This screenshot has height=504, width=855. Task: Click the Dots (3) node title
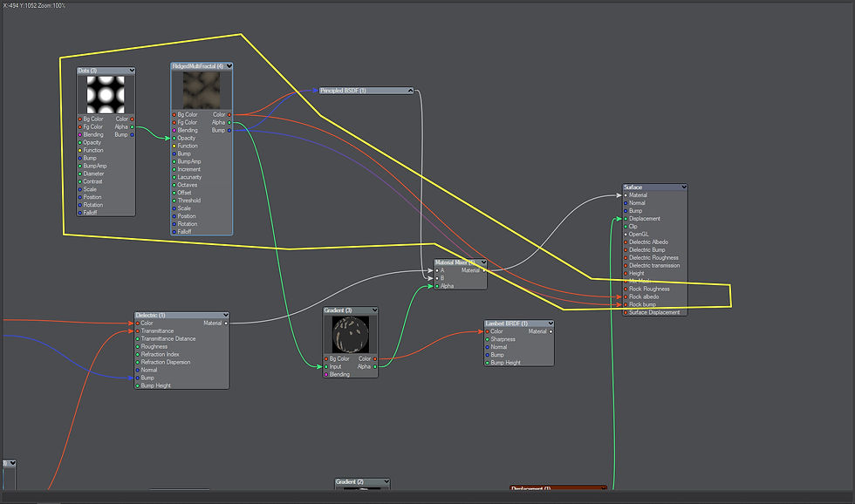point(87,71)
